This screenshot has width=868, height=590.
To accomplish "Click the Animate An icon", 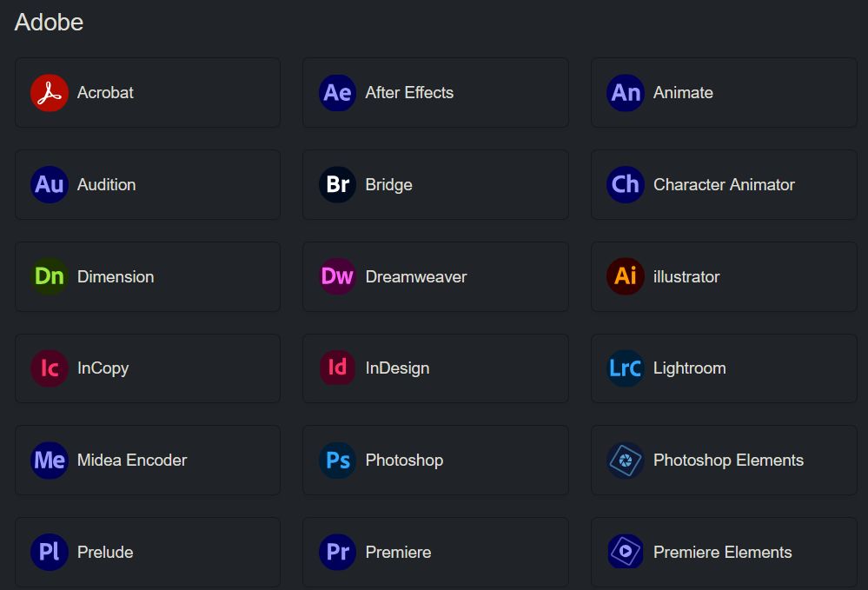I will [626, 93].
